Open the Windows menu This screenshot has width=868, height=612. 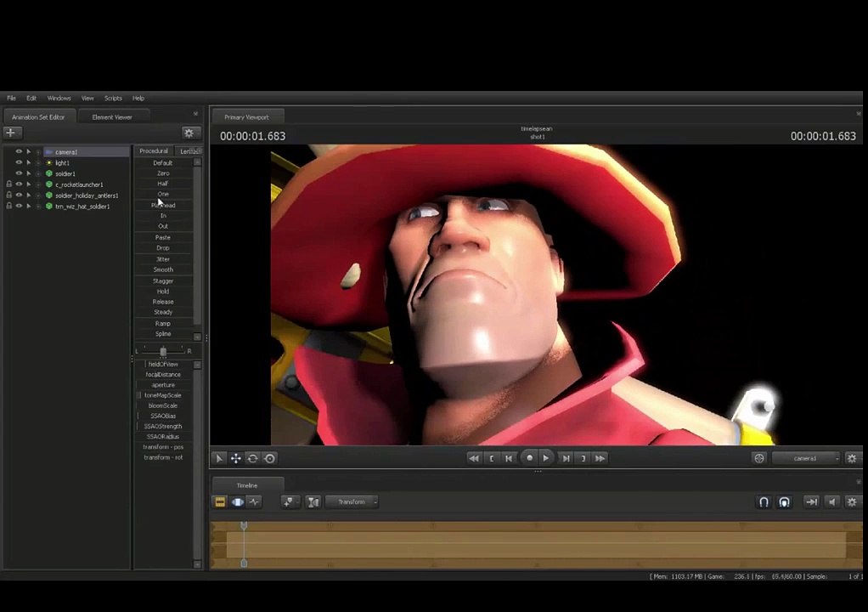coord(59,98)
